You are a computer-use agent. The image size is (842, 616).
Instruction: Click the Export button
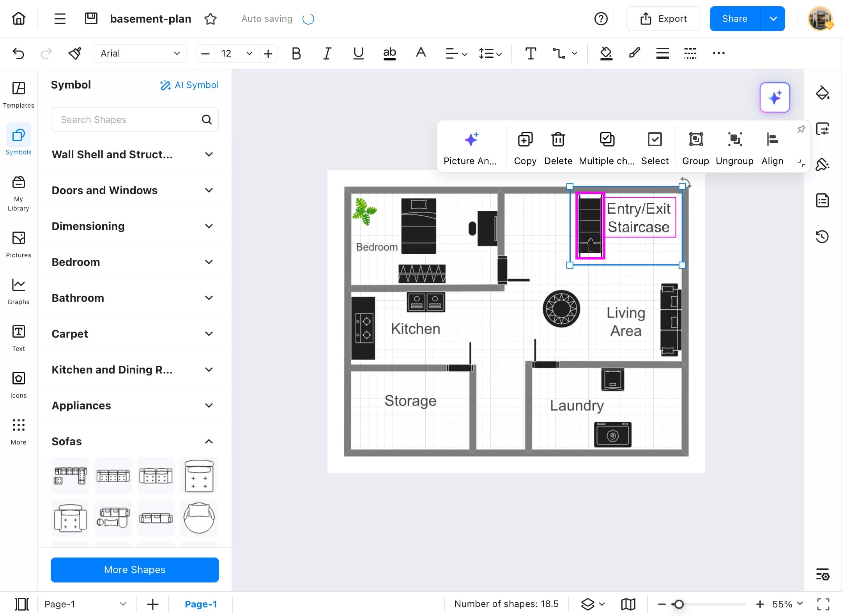coord(663,19)
